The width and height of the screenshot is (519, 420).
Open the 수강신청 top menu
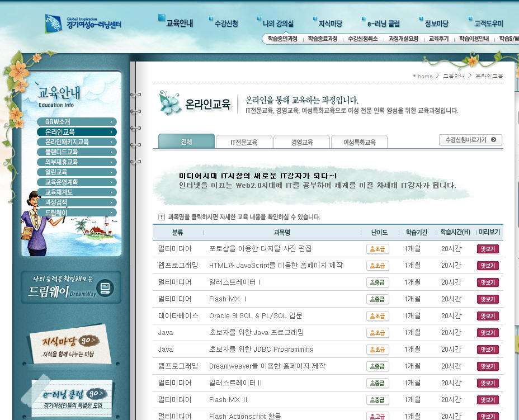(226, 23)
